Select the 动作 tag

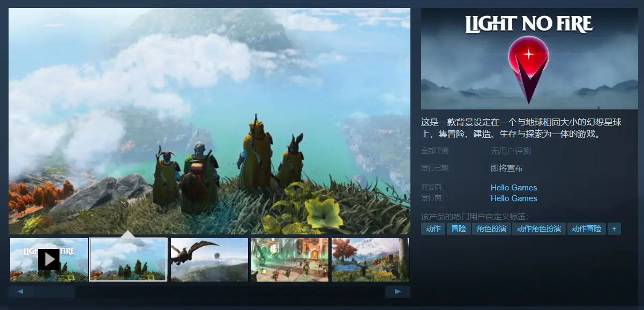(x=433, y=229)
